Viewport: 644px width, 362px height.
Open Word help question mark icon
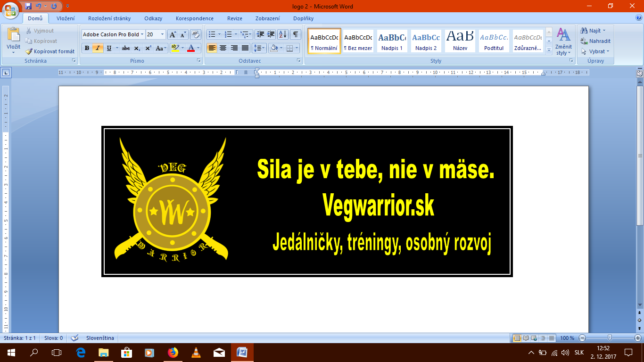[639, 18]
